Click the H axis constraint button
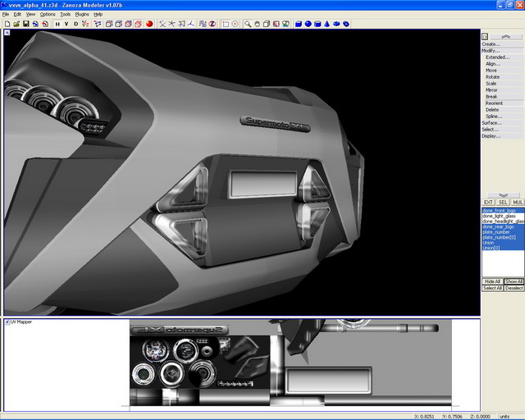 point(57,24)
